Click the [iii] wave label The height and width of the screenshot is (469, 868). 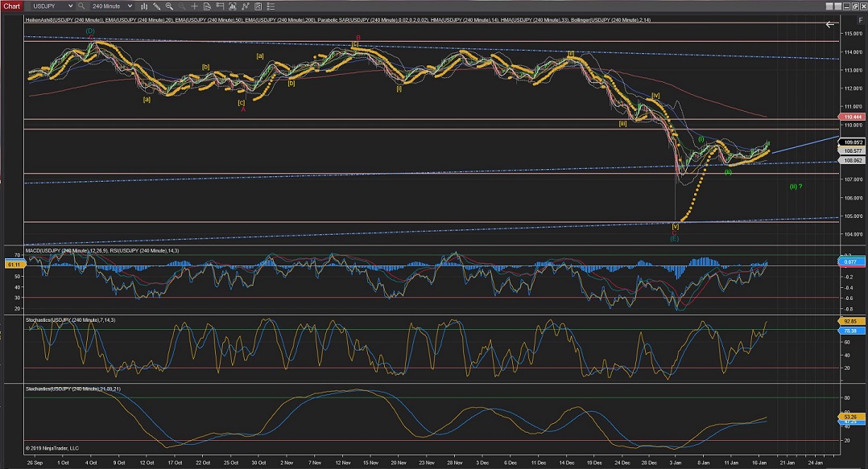coord(622,123)
